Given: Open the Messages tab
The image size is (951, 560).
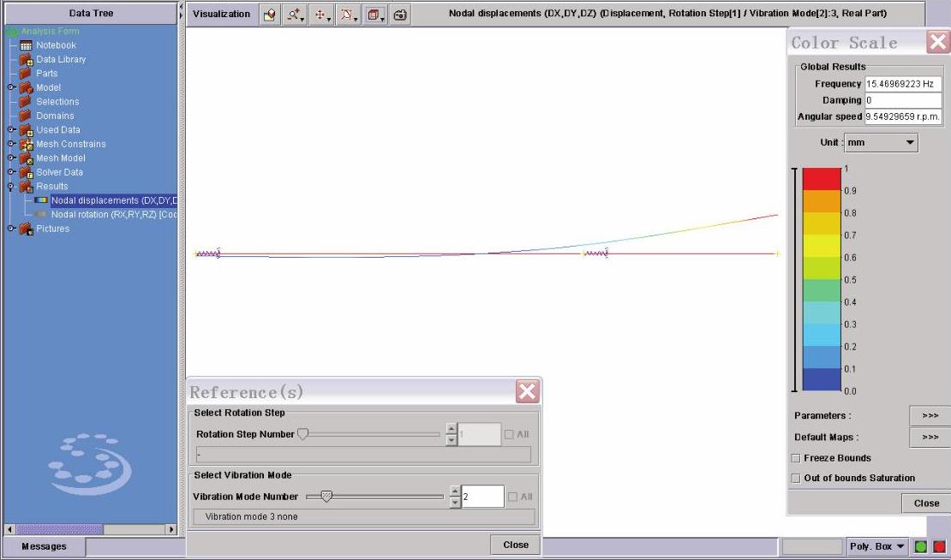Looking at the screenshot, I should pyautogui.click(x=44, y=546).
